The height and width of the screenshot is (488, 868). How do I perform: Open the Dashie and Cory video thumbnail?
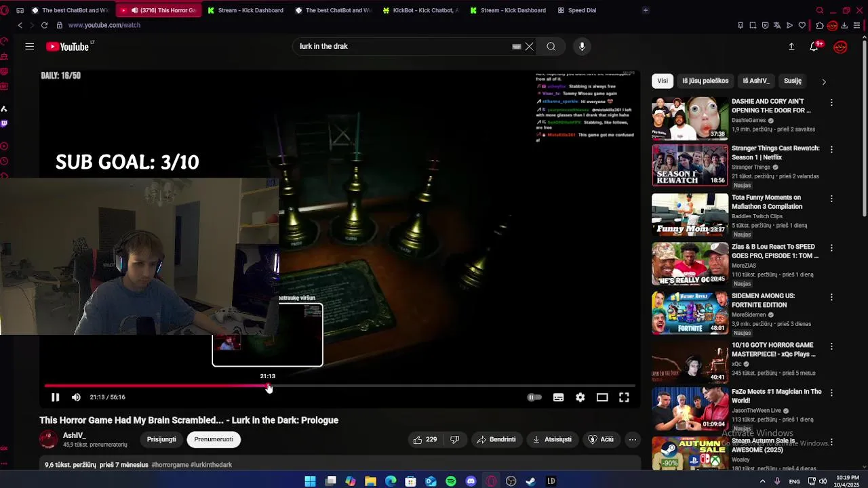(x=690, y=118)
